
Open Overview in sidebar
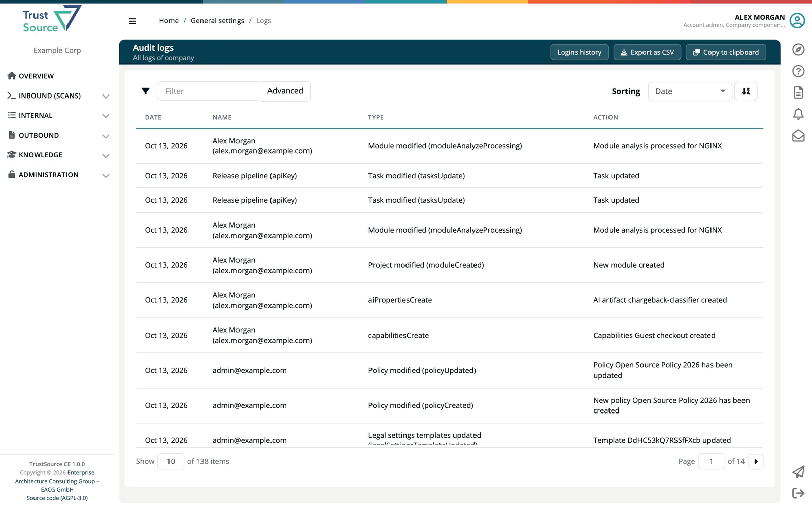pos(36,76)
